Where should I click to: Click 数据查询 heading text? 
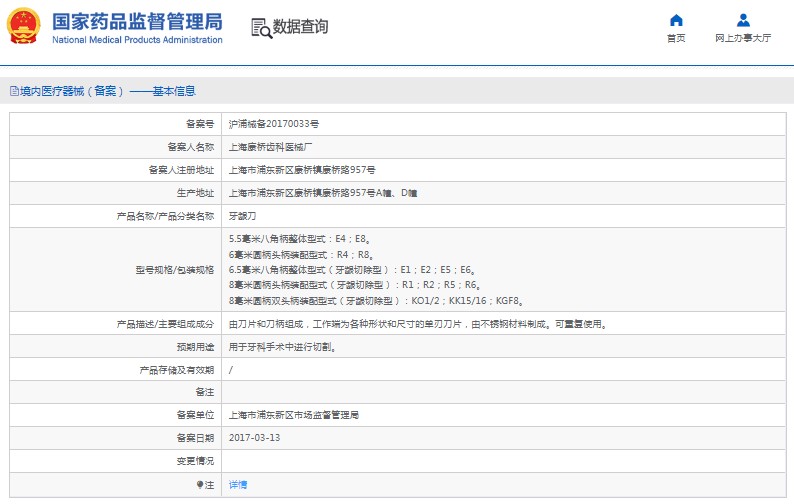click(x=301, y=26)
